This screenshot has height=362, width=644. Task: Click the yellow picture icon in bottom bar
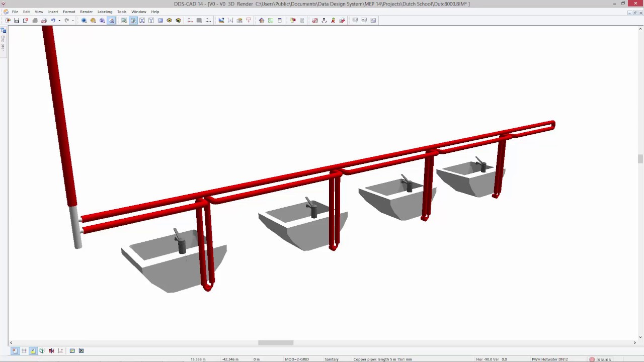(72, 350)
